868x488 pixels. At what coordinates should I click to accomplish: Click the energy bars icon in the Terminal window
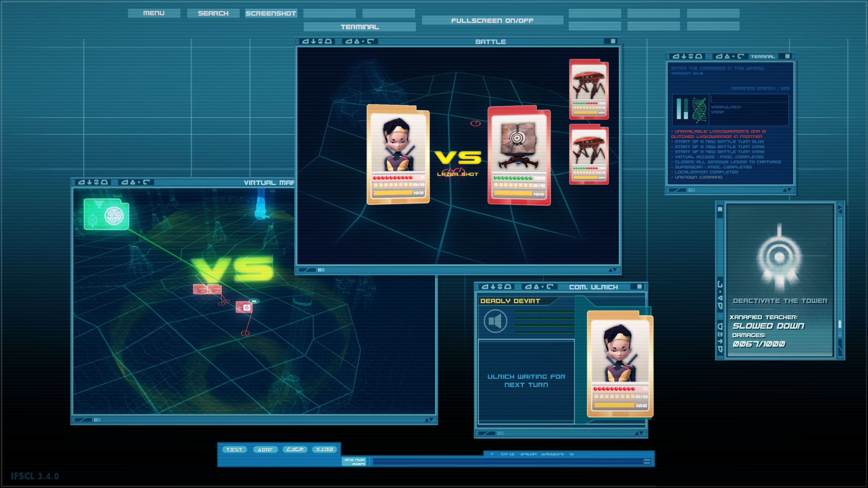click(x=682, y=109)
